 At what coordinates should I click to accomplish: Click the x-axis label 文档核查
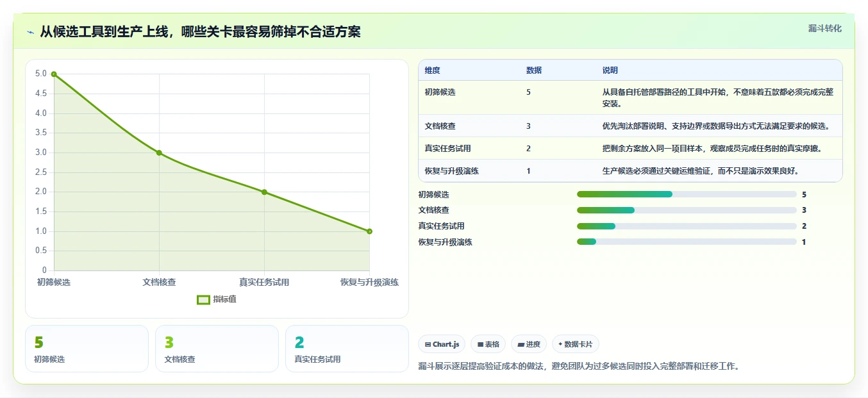(x=159, y=283)
